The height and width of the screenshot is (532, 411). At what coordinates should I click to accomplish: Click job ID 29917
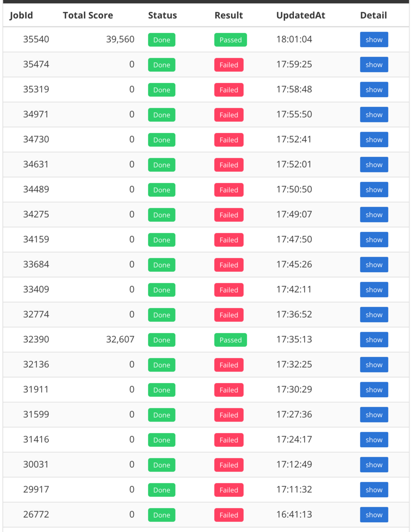36,489
